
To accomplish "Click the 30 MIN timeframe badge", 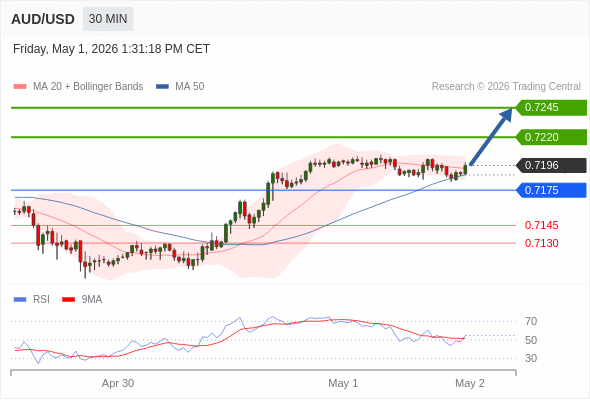I will coord(108,19).
